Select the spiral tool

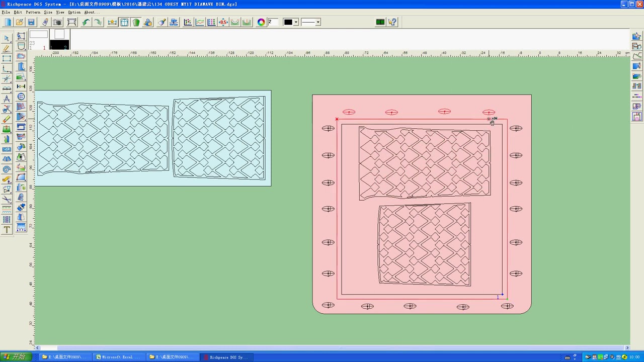[7, 169]
